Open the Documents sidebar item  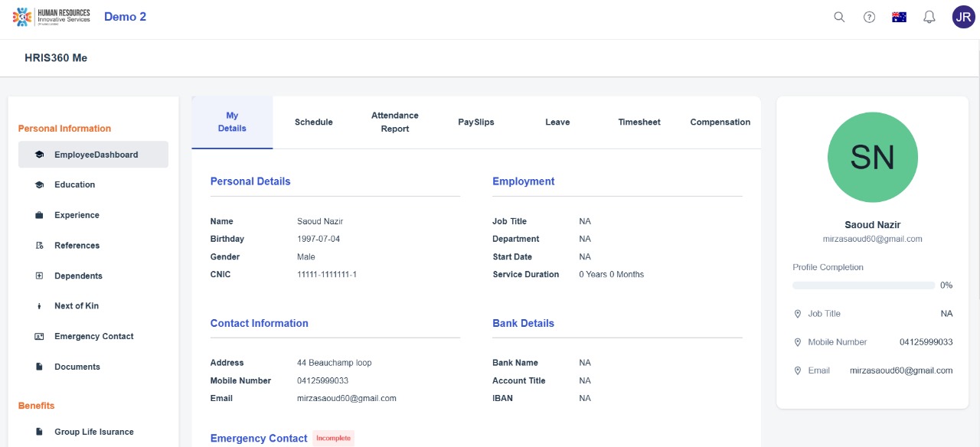pyautogui.click(x=77, y=367)
